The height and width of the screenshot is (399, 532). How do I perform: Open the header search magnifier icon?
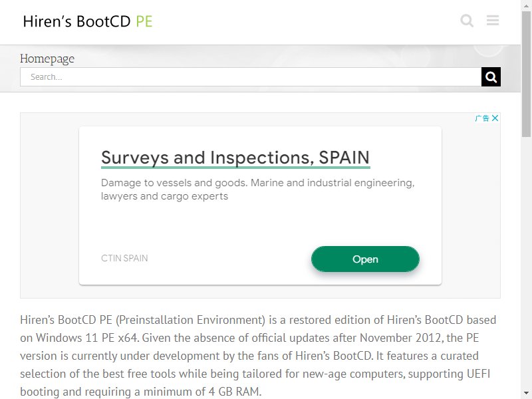[x=467, y=21]
